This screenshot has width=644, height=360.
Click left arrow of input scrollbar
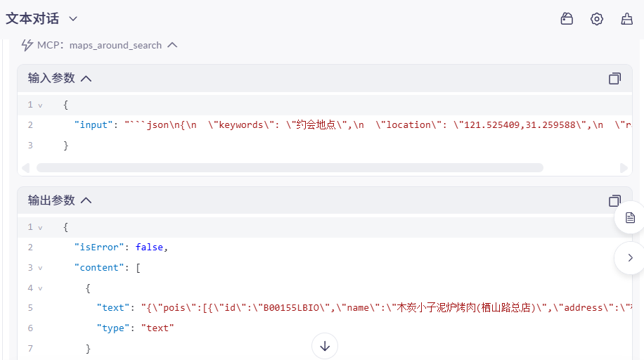coord(26,167)
